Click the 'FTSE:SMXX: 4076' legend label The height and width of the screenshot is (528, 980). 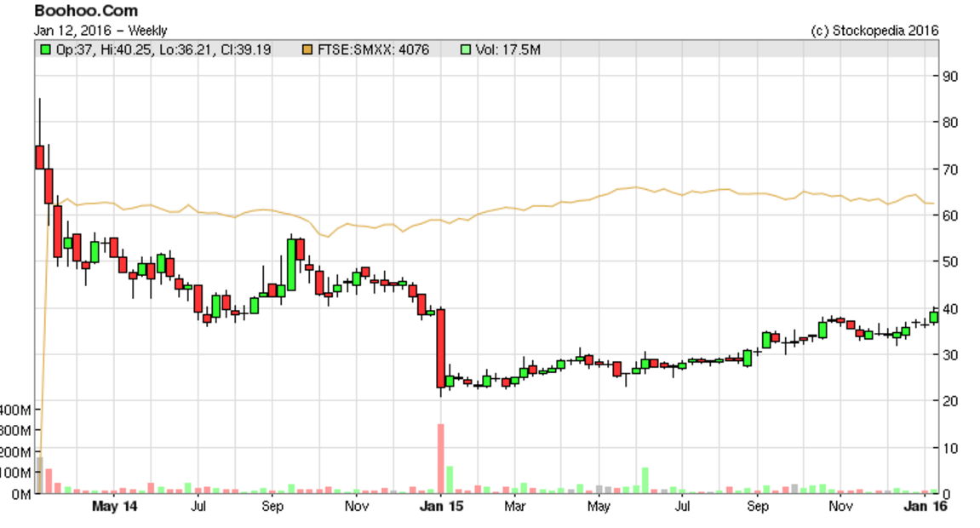tap(373, 49)
